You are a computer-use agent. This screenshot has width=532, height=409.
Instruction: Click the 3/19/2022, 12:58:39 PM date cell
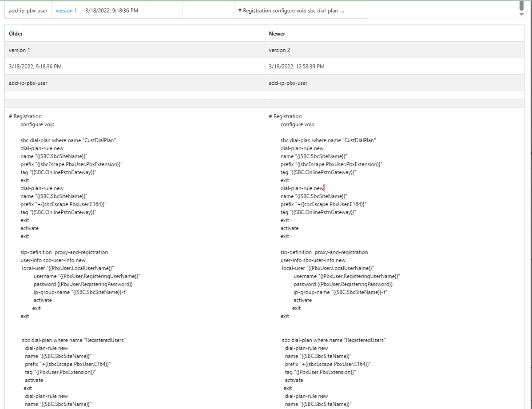pos(297,67)
